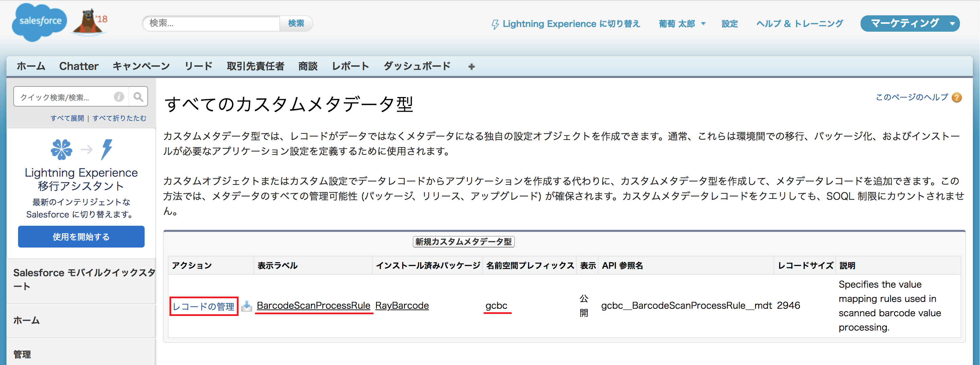
Task: Click the blue lightning bolt in migration assistant
Action: (x=107, y=149)
